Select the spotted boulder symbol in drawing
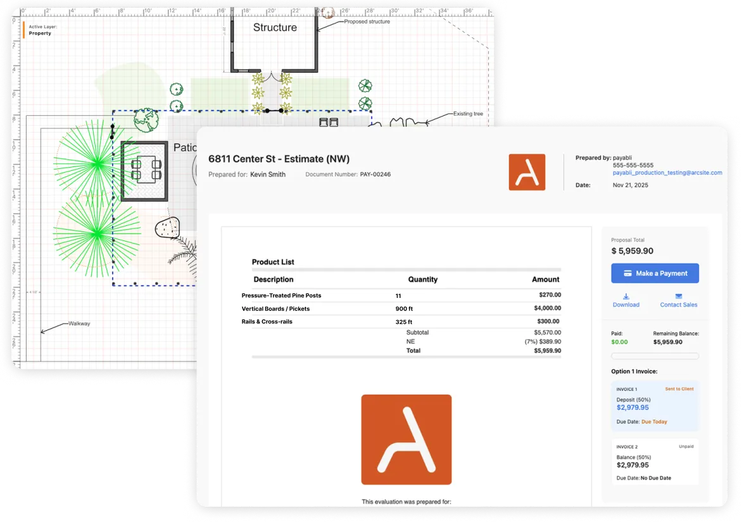756x532 pixels. pos(167,228)
